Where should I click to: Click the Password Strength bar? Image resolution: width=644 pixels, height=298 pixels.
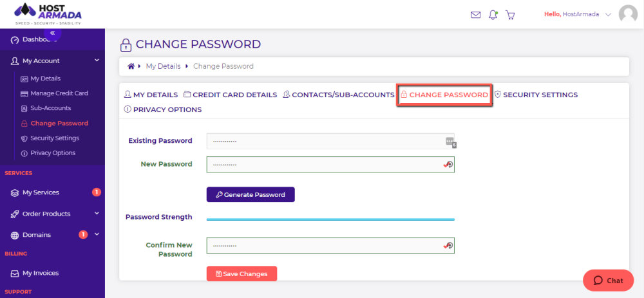330,219
